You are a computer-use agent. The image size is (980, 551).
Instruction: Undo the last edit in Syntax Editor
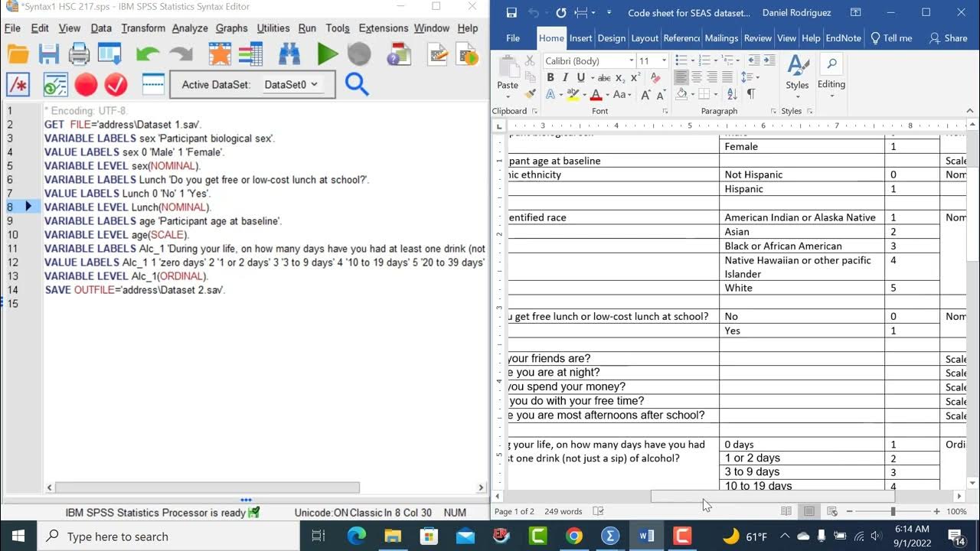148,54
